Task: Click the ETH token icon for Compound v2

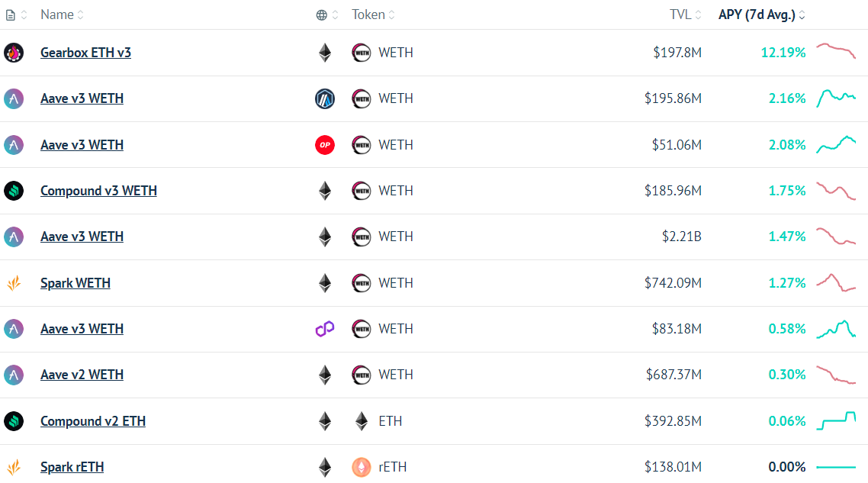Action: [x=362, y=421]
